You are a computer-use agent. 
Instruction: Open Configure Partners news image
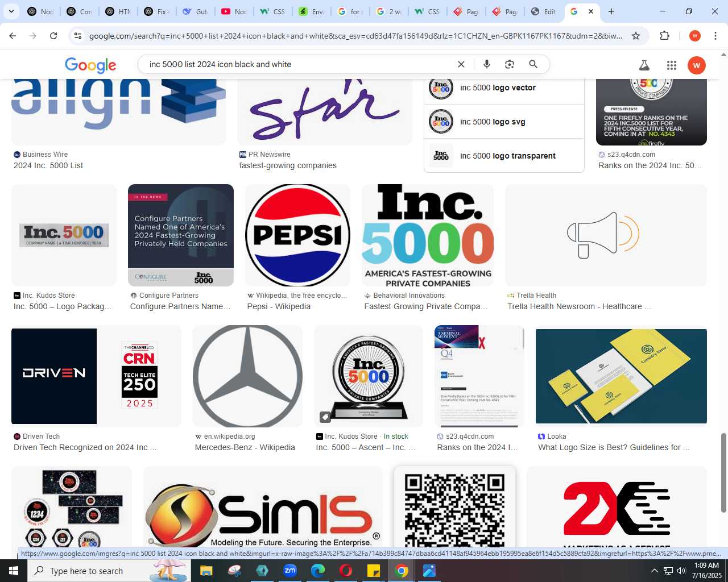pyautogui.click(x=181, y=235)
